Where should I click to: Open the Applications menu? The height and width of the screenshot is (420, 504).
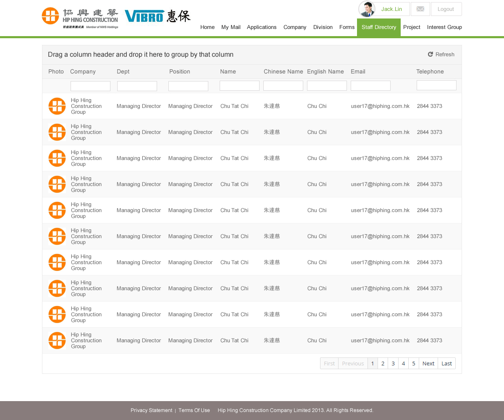262,27
